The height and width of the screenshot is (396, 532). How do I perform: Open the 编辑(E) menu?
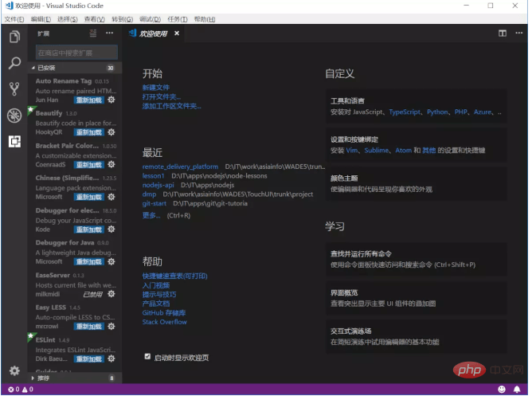41,19
